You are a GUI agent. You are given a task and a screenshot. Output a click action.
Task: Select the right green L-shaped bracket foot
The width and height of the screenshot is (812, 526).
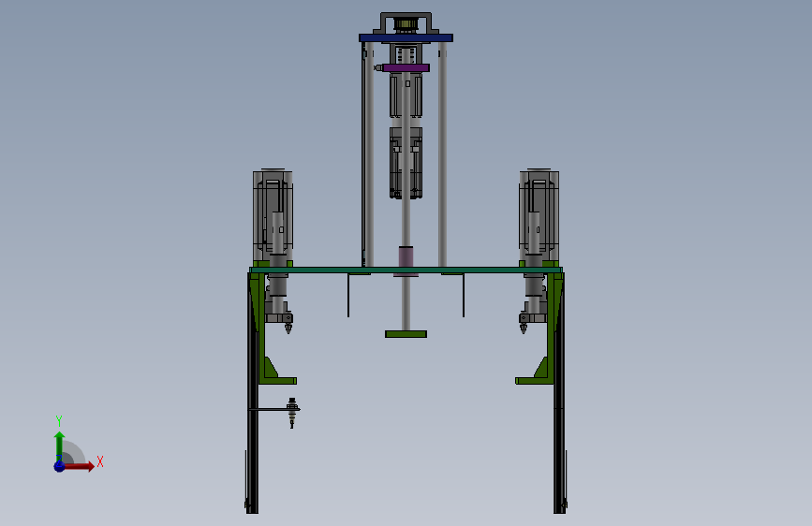(x=535, y=381)
